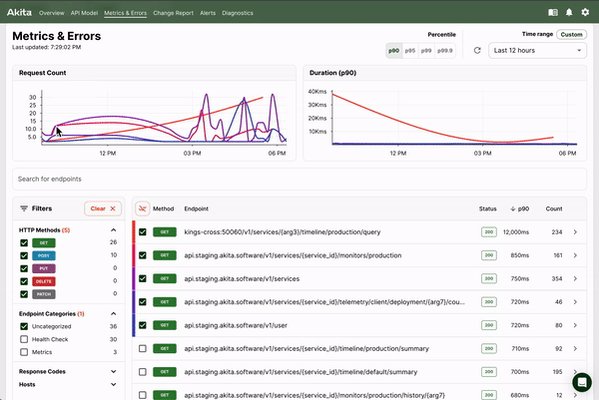Open the settings gear

[585, 13]
